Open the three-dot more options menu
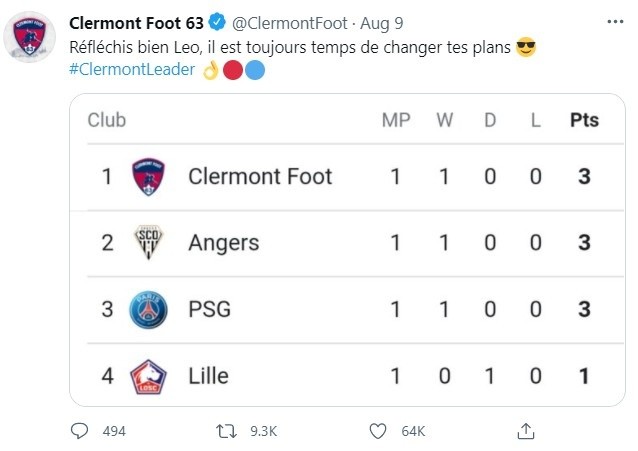This screenshot has width=638, height=451. (x=615, y=22)
